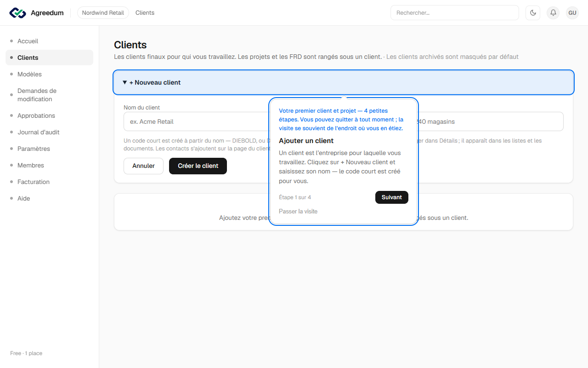This screenshot has height=368, width=588.
Task: Open Modèles in sidebar
Action: pyautogui.click(x=49, y=74)
